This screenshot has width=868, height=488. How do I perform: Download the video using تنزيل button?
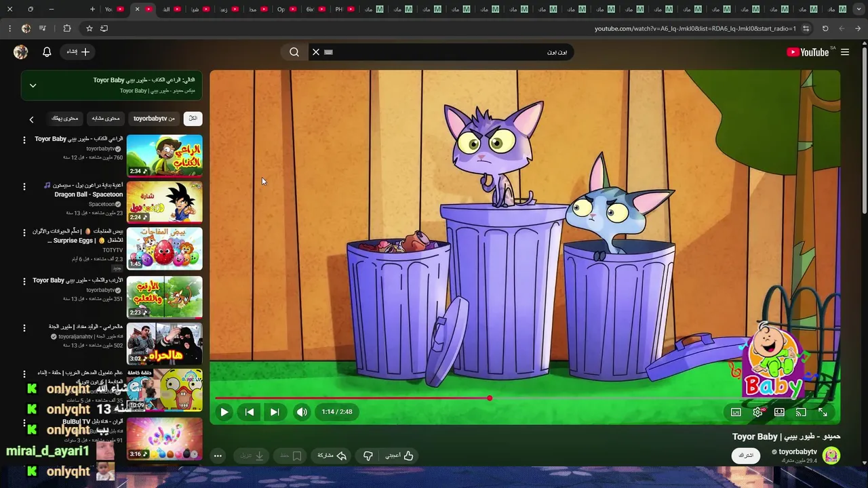pyautogui.click(x=252, y=455)
